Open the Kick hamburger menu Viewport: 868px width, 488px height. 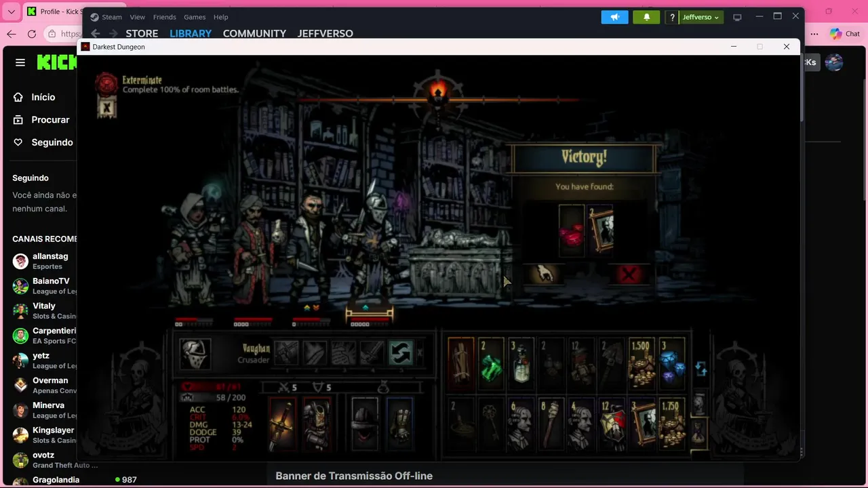coord(20,62)
